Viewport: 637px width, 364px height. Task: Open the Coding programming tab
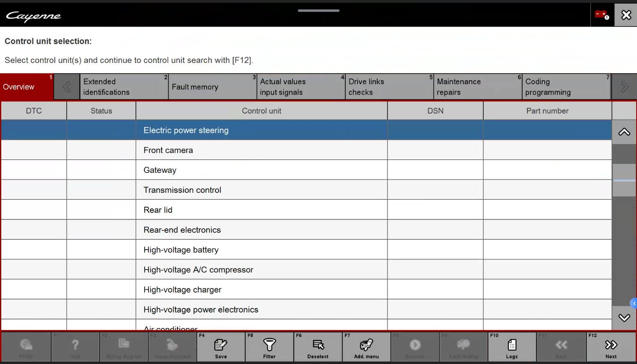tap(565, 87)
